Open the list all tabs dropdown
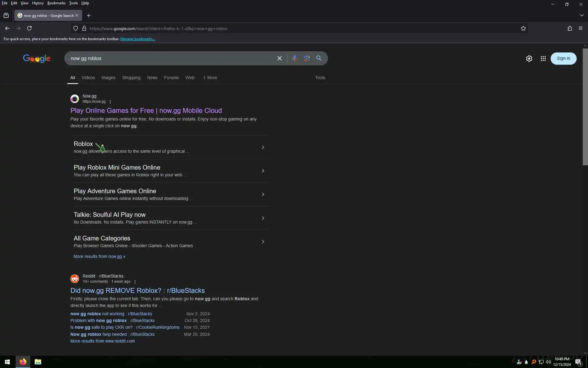588x368 pixels. pos(582,15)
